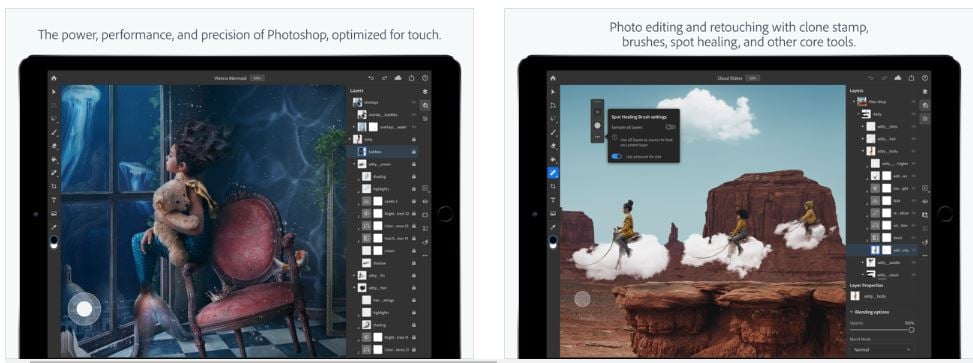Pick the Crop tool in Cloud Riders toolbar
Viewport: 973px width, 363px height.
click(x=552, y=186)
